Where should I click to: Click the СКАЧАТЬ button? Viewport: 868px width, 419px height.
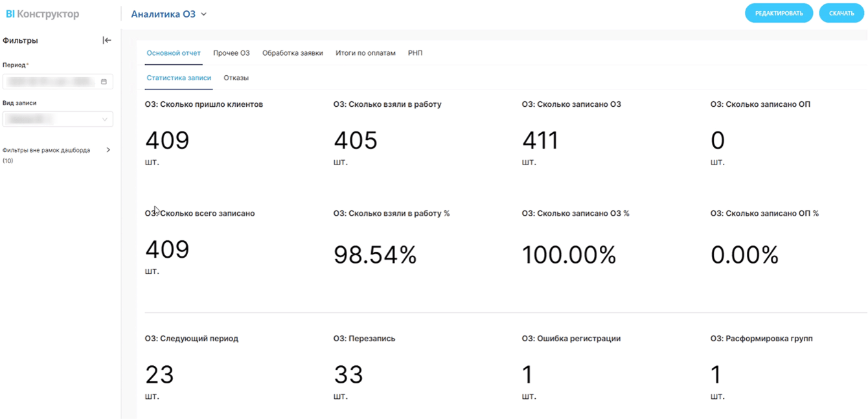(841, 13)
